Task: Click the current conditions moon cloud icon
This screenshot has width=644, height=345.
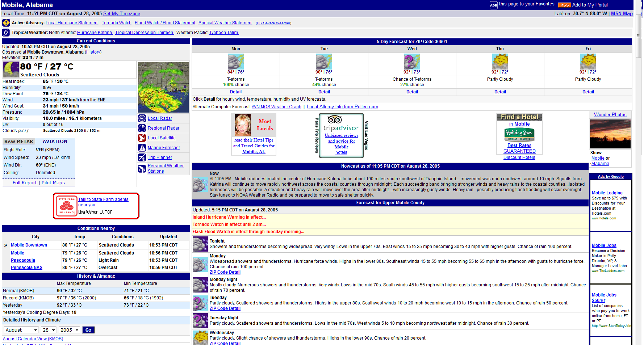Action: pyautogui.click(x=11, y=70)
